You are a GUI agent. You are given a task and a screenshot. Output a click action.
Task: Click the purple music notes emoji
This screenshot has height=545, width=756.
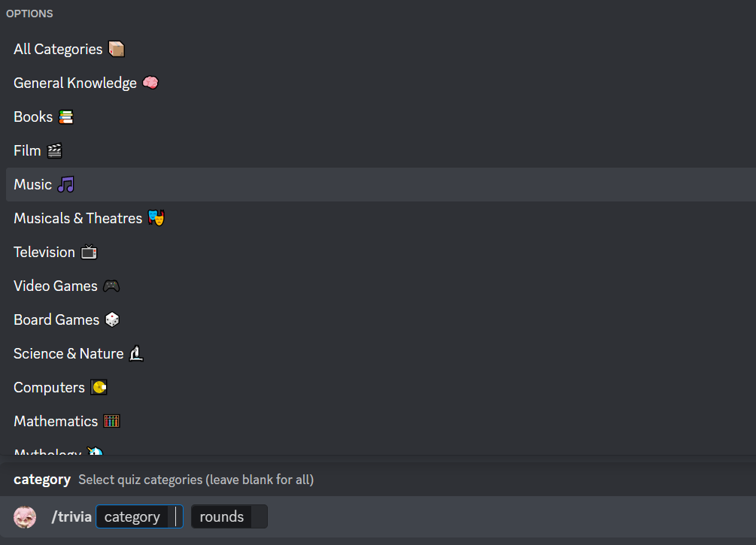(65, 185)
